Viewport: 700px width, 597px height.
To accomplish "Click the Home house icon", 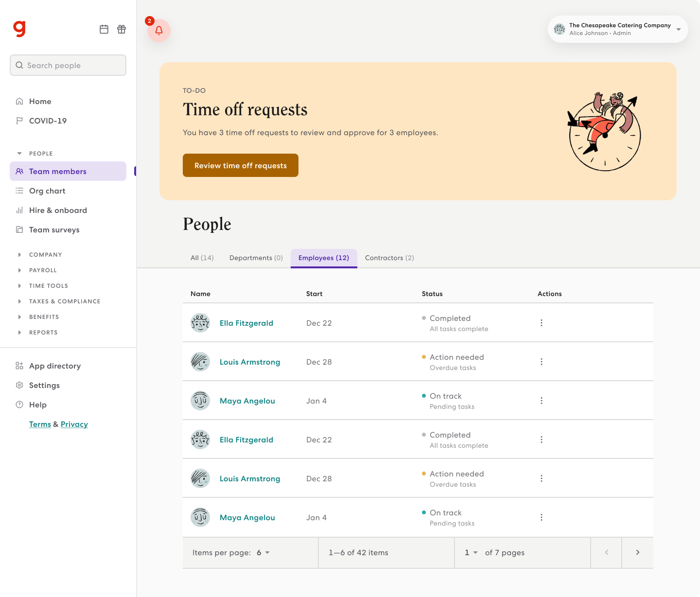I will point(19,101).
